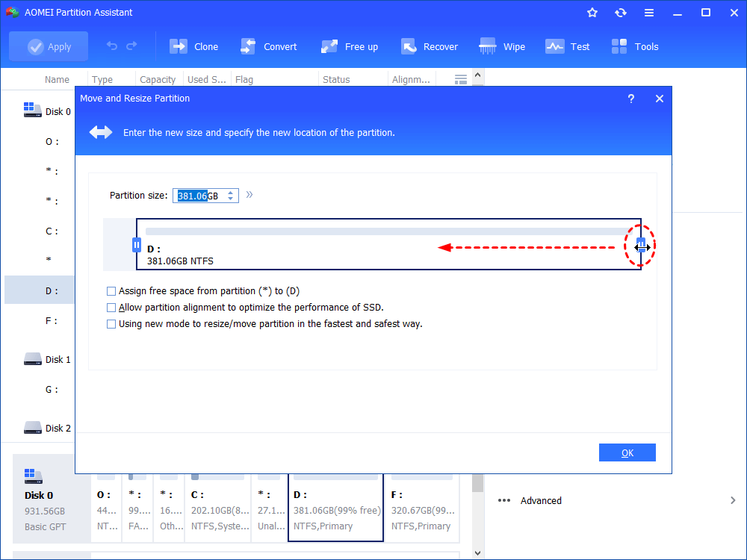Click the Disk 0 icon in disk map
This screenshot has width=747, height=560.
click(33, 476)
